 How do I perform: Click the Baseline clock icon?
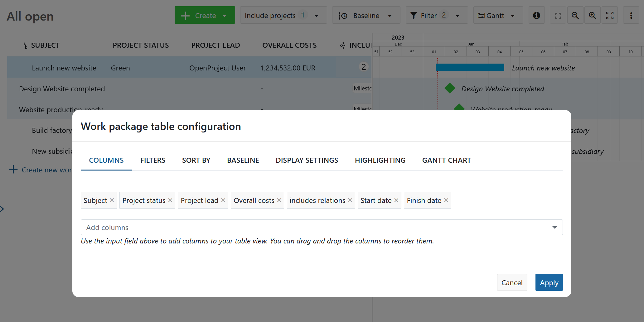[x=342, y=15]
